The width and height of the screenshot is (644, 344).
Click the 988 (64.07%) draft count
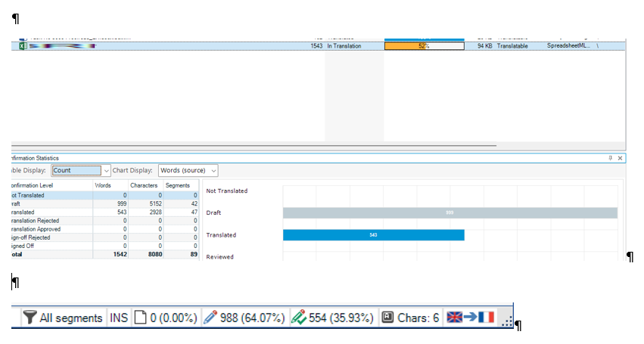pyautogui.click(x=252, y=318)
